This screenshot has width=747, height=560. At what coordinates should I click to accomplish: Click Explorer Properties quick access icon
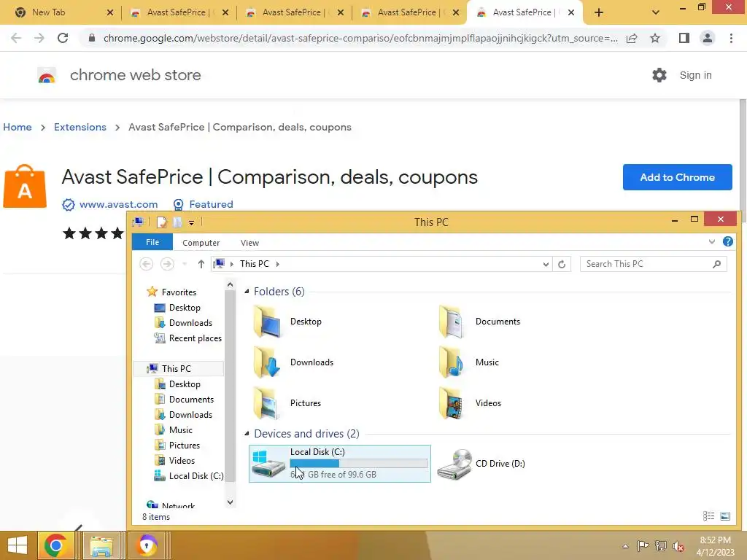pos(162,222)
